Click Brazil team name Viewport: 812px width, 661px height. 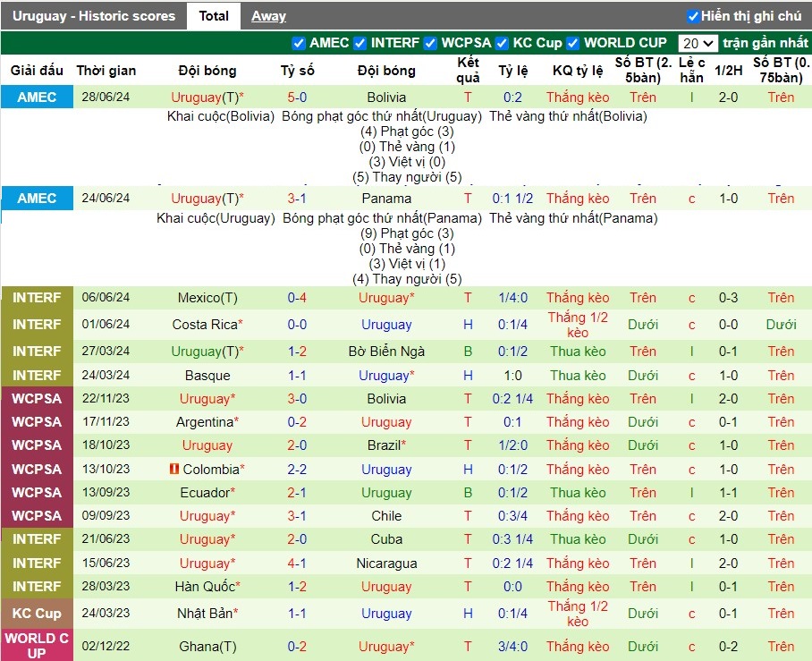(x=386, y=445)
